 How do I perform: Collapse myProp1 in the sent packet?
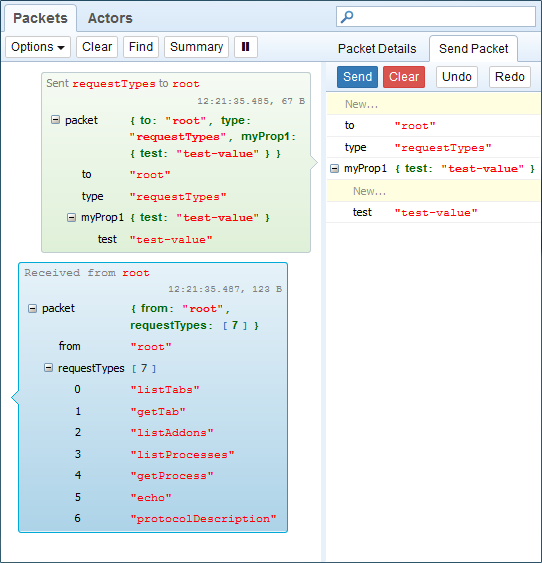71,217
